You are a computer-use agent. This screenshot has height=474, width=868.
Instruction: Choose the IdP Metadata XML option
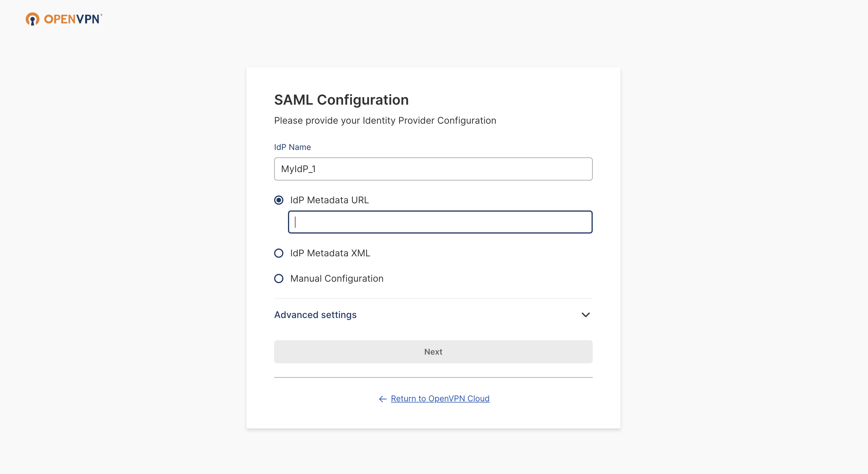coord(279,253)
